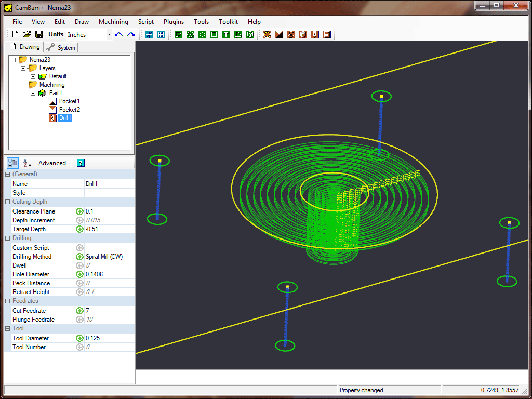Viewport: 532px width, 399px height.
Task: Select the Draw Circle tool
Action: click(x=190, y=34)
